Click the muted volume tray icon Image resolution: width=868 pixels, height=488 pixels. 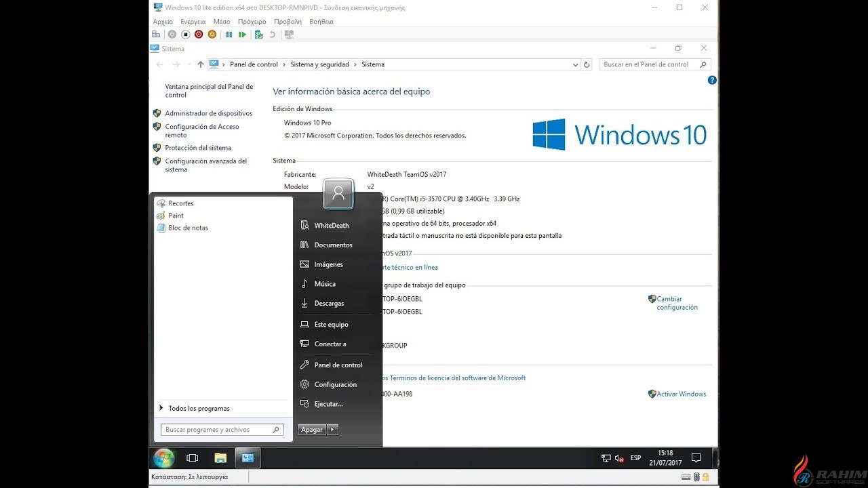(x=619, y=458)
